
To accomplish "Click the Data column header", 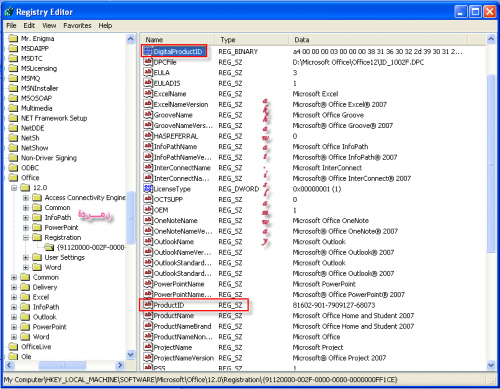I will 378,40.
